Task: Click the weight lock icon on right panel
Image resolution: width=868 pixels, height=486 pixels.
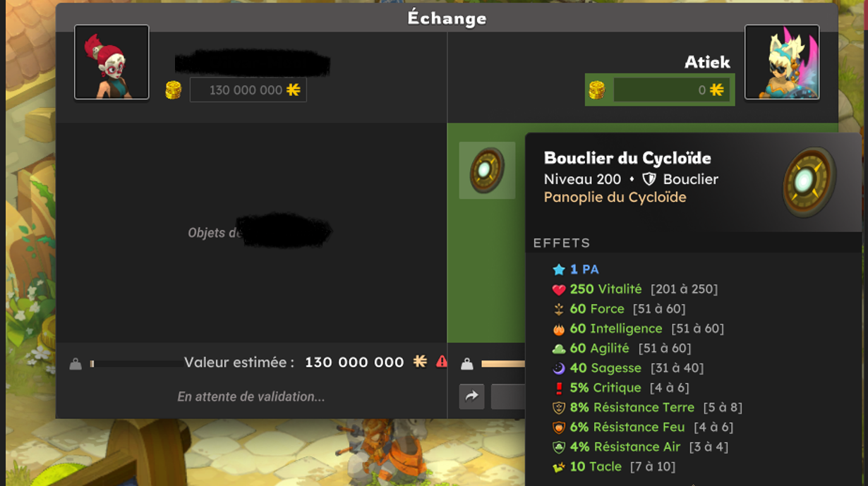Action: (x=467, y=364)
